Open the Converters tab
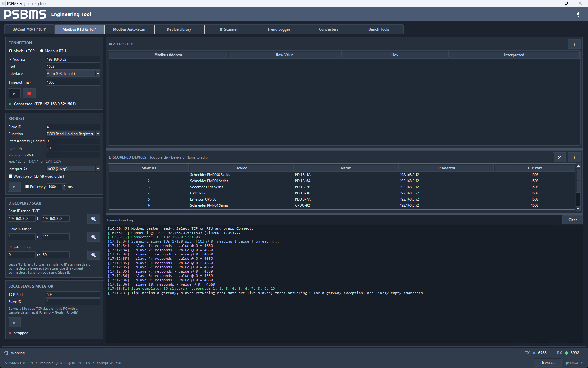Viewport: 588px width, 368px height. [x=329, y=29]
